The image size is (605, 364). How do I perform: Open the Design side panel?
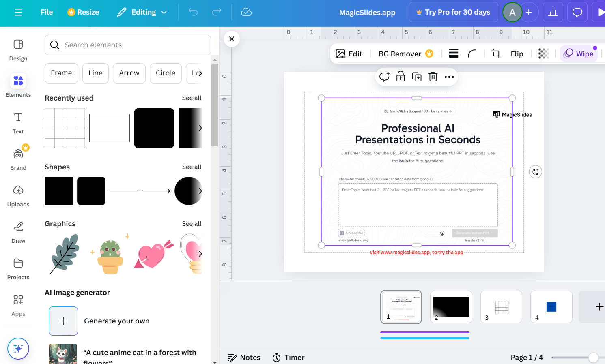18,50
